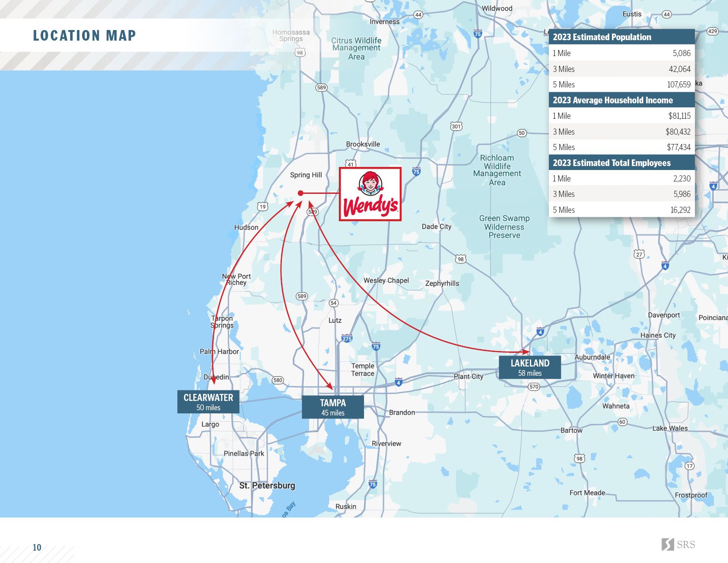
Task: Click the St. Petersburg map label
Action: pyautogui.click(x=267, y=485)
